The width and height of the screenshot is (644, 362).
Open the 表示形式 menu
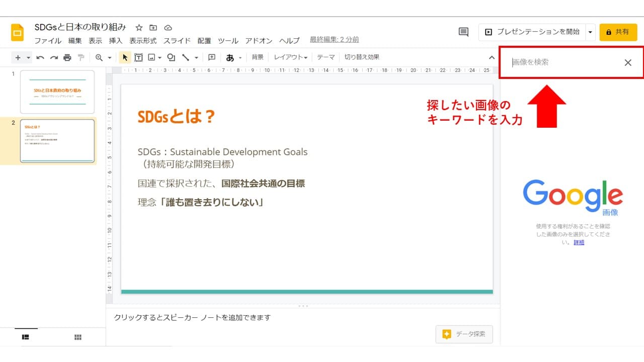(x=143, y=41)
